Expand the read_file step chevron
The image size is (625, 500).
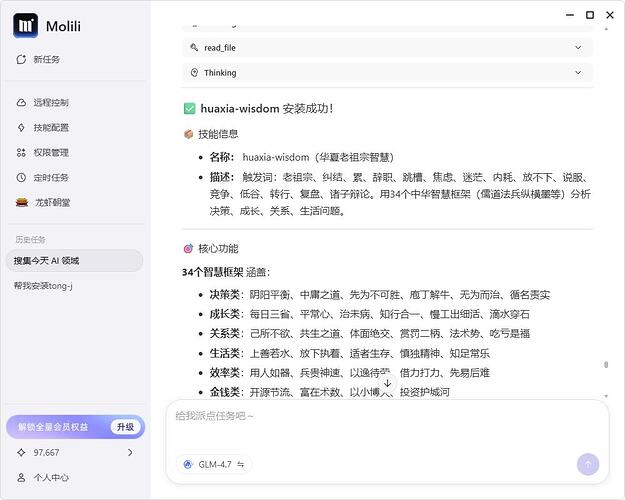[578, 47]
